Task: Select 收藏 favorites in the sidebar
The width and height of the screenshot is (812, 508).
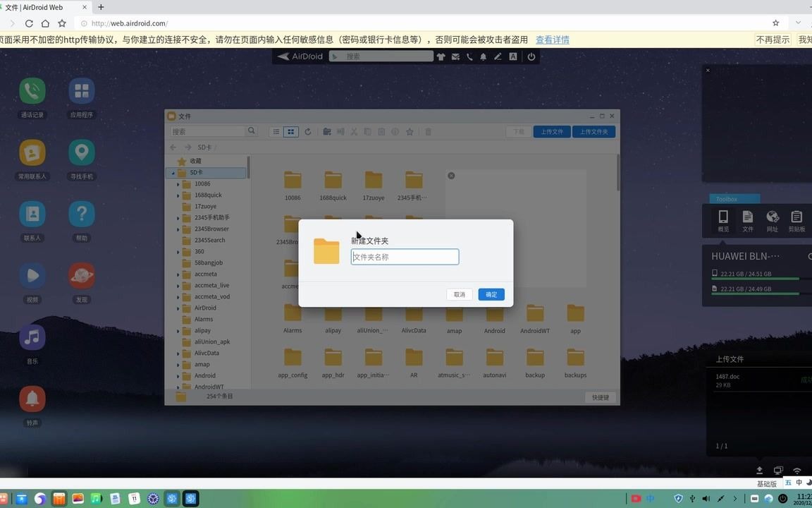Action: pos(195,161)
